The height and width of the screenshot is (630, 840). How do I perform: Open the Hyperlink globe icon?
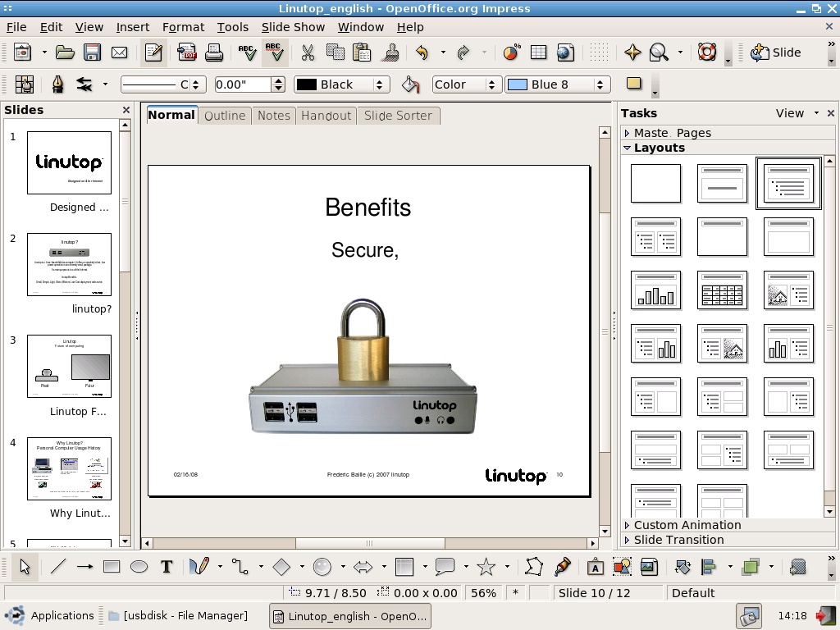pos(565,52)
